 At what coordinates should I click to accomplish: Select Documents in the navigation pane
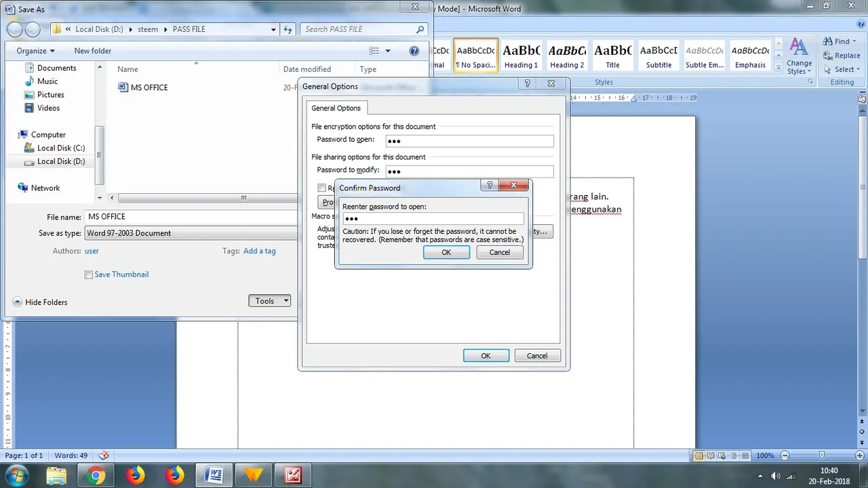pyautogui.click(x=57, y=68)
